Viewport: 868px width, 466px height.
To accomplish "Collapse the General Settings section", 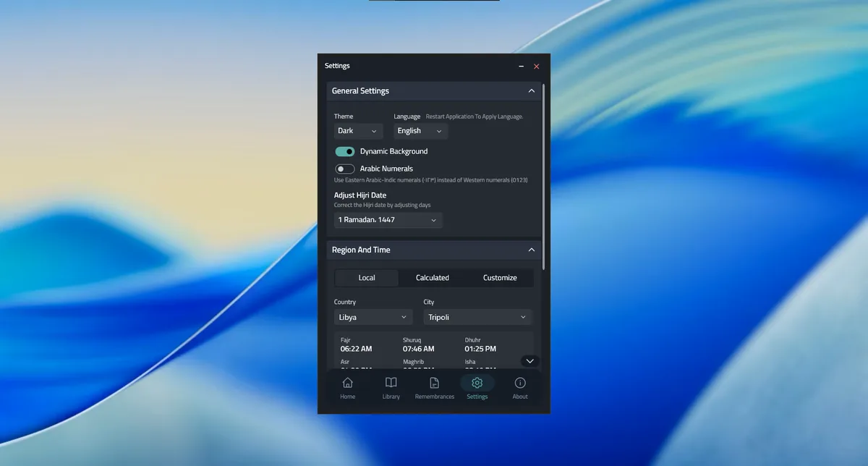I will pos(532,91).
